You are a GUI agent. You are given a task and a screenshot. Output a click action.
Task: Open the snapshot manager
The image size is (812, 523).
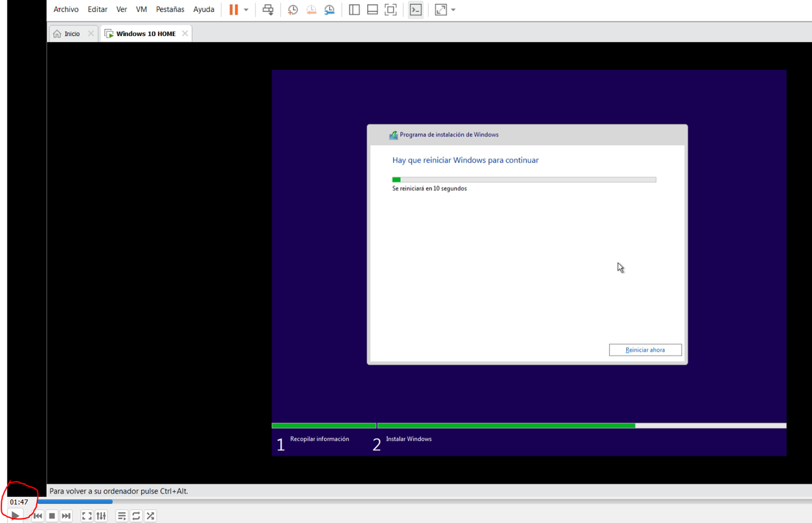coord(329,10)
